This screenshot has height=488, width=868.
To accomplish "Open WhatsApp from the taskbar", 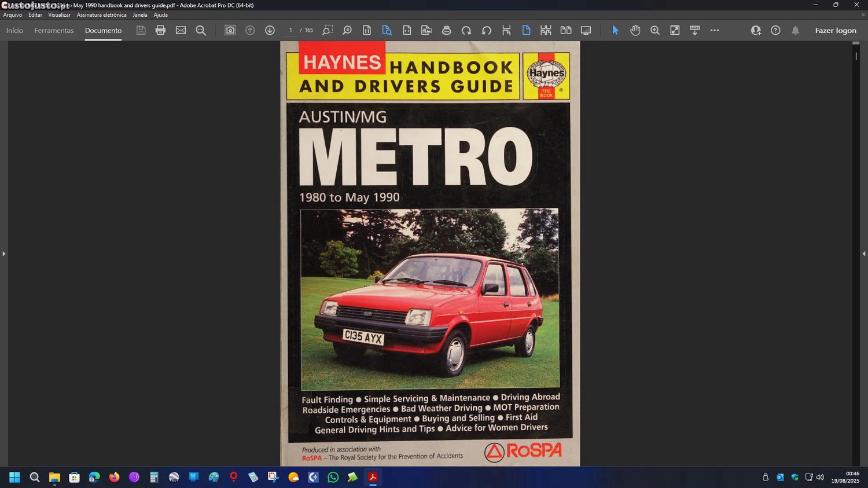I will click(x=333, y=477).
